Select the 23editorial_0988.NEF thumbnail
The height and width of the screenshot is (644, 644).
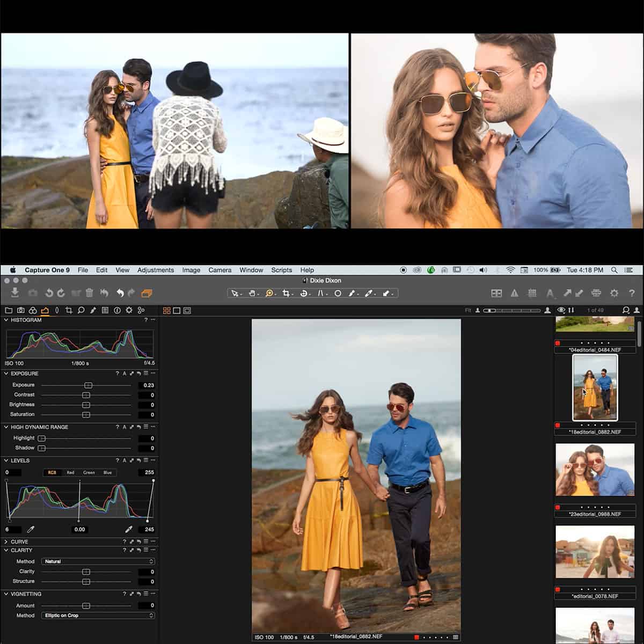click(x=595, y=470)
